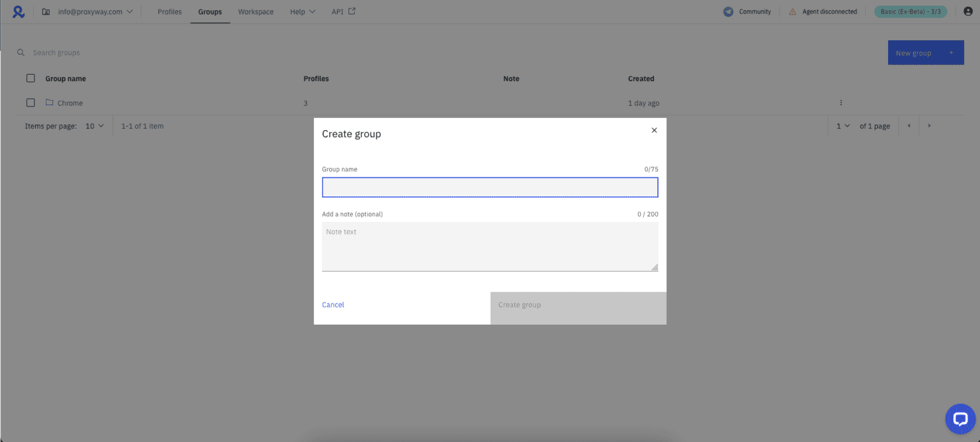Click the search magnifier icon

[x=20, y=52]
